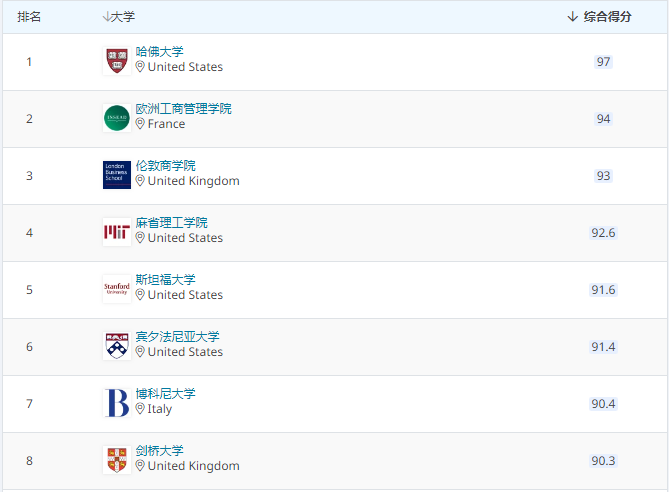Click the University of Pennsylvania shield logo
The height and width of the screenshot is (492, 669).
[117, 346]
